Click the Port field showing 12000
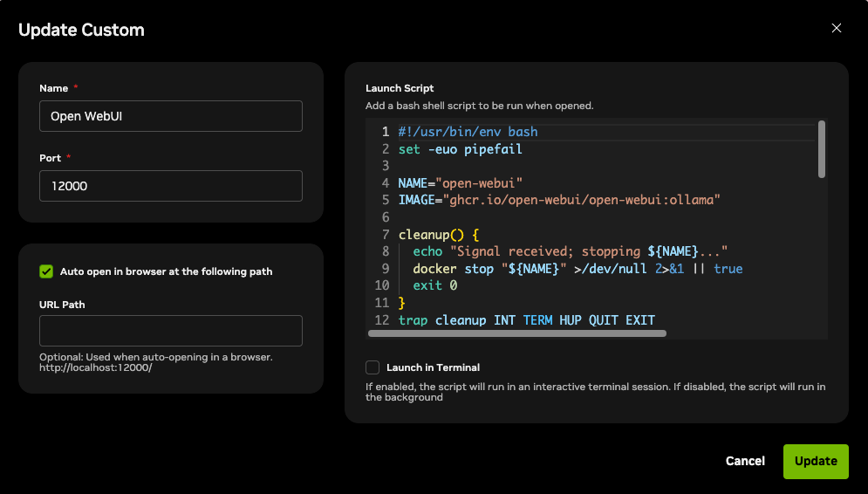Screen dimensions: 868x494 click(171, 186)
